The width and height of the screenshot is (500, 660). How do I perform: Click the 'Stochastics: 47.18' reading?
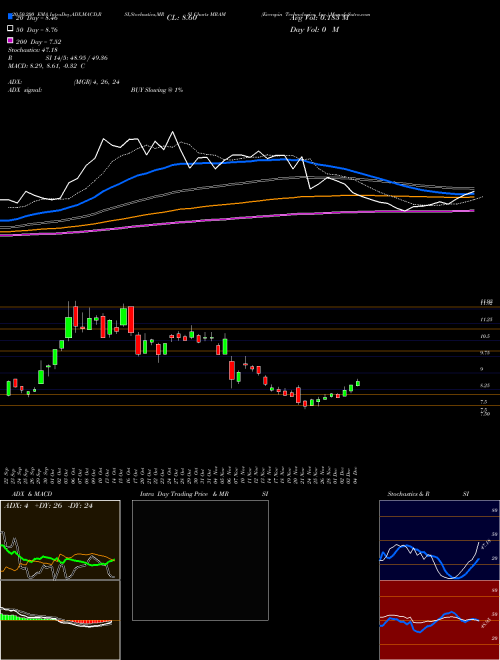point(33,50)
